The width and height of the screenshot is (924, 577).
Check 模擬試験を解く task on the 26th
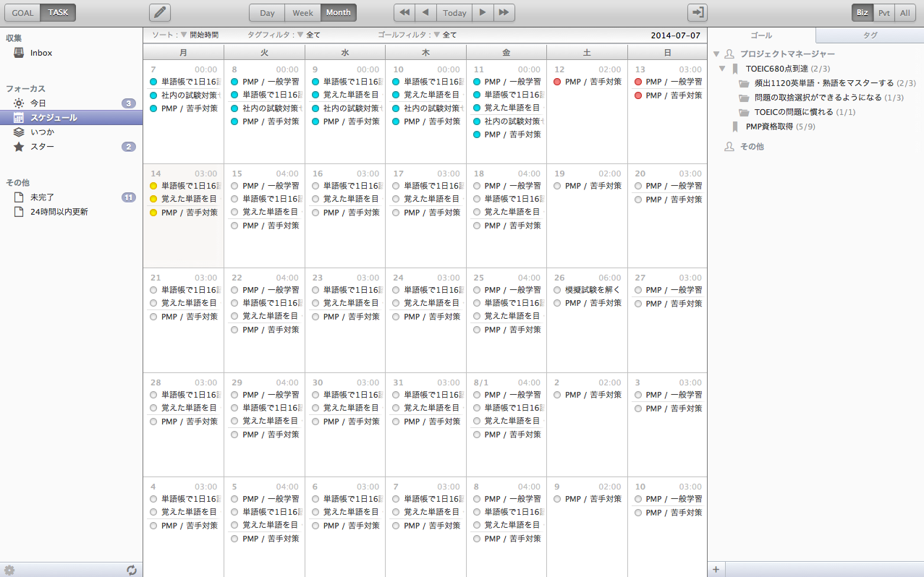[x=557, y=290]
